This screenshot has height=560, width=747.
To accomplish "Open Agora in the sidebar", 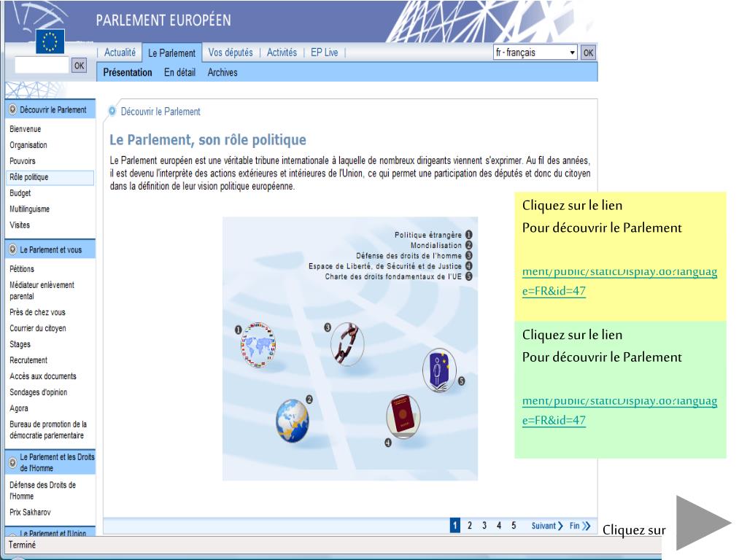I will (x=19, y=408).
